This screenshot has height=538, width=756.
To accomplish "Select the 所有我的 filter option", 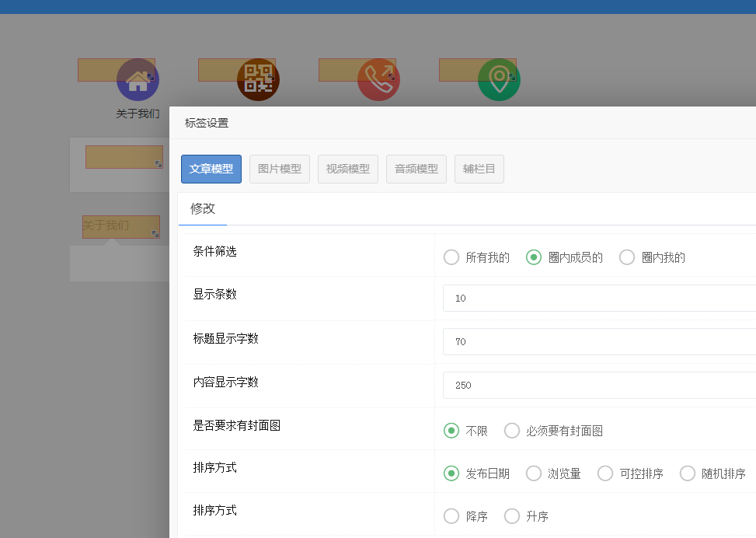I will [451, 257].
